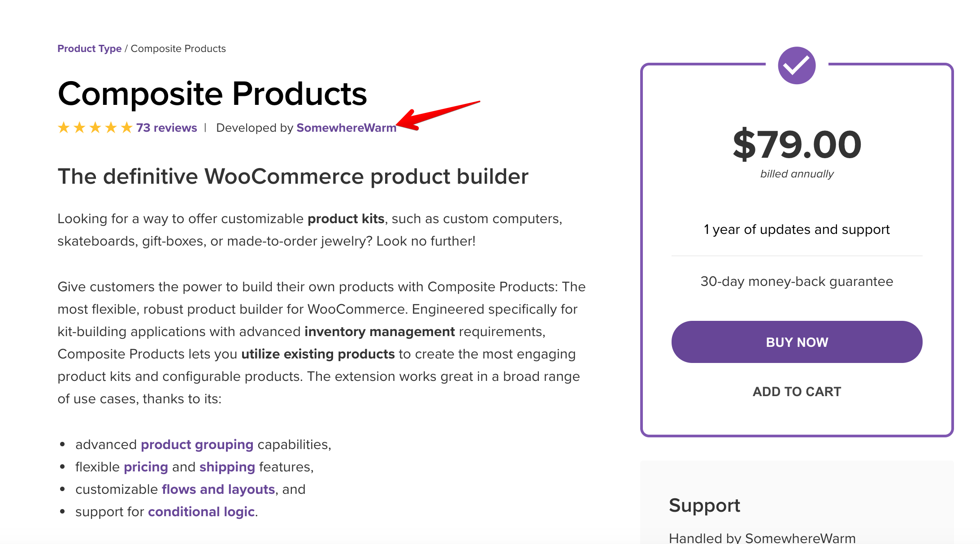This screenshot has height=544, width=980.
Task: Click the $79.00 price text
Action: pos(797,144)
